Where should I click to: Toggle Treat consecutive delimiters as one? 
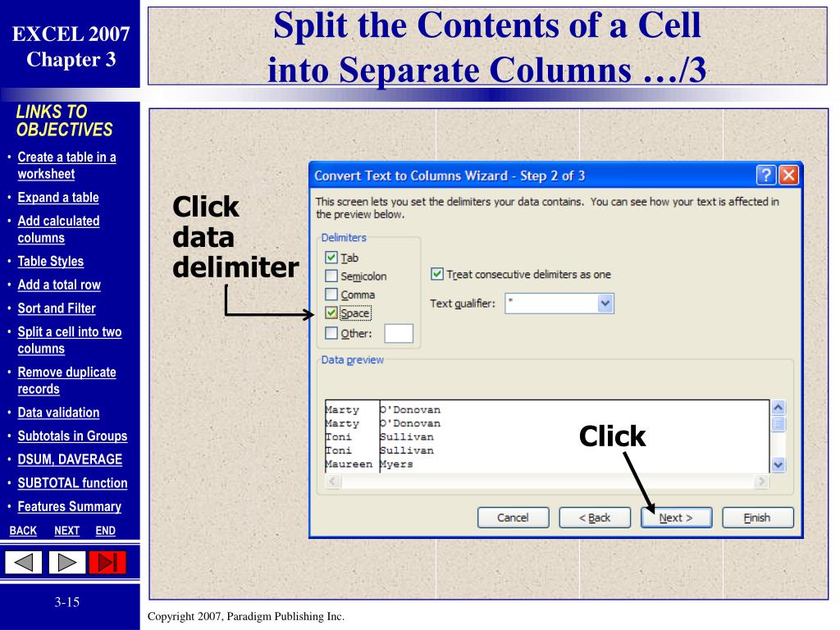tap(436, 274)
